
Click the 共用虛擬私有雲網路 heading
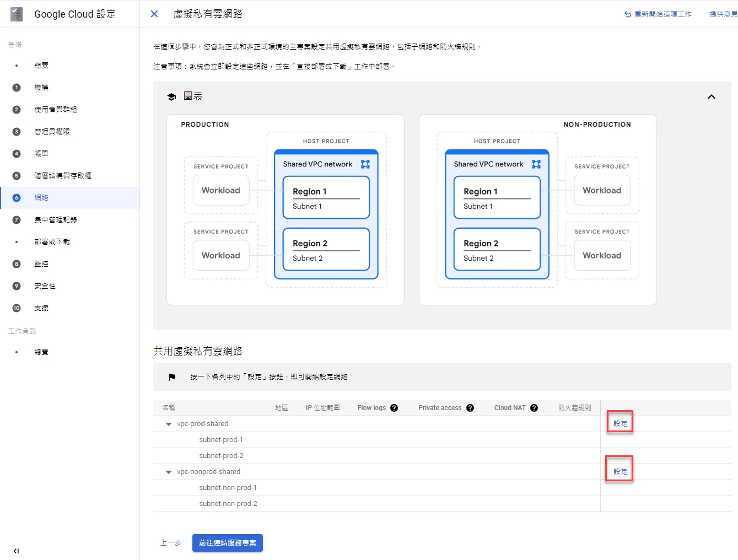click(x=198, y=351)
